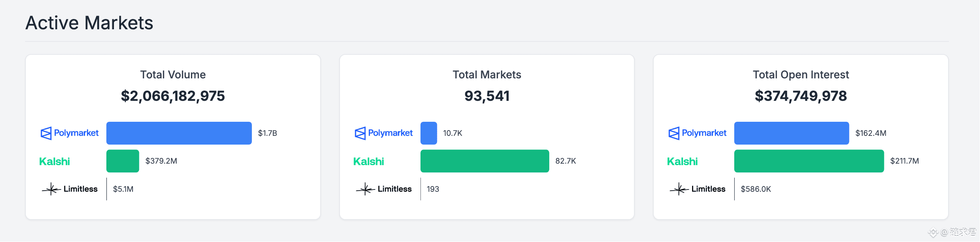The image size is (980, 242).
Task: Click the $374,749,978 open interest figure
Action: click(800, 96)
